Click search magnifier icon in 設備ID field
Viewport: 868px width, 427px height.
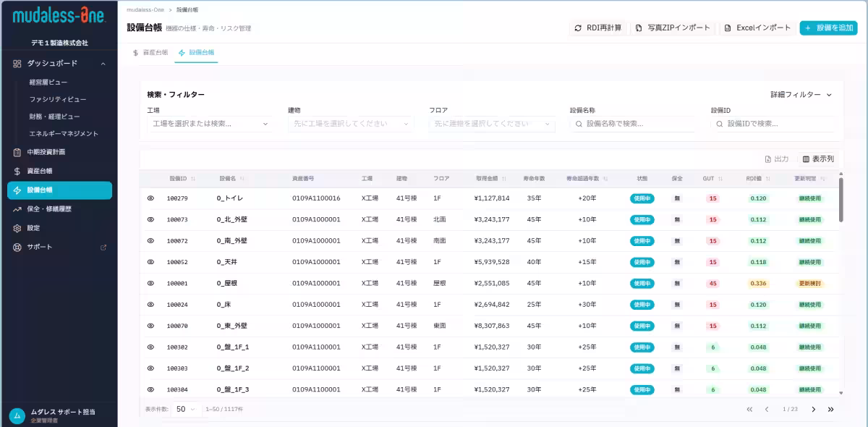[720, 124]
